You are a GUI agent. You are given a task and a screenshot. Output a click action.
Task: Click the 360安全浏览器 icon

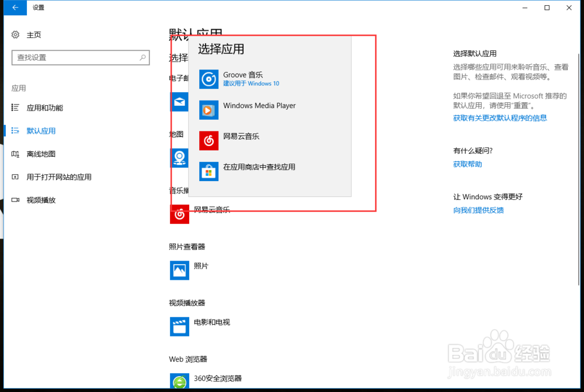[179, 381]
